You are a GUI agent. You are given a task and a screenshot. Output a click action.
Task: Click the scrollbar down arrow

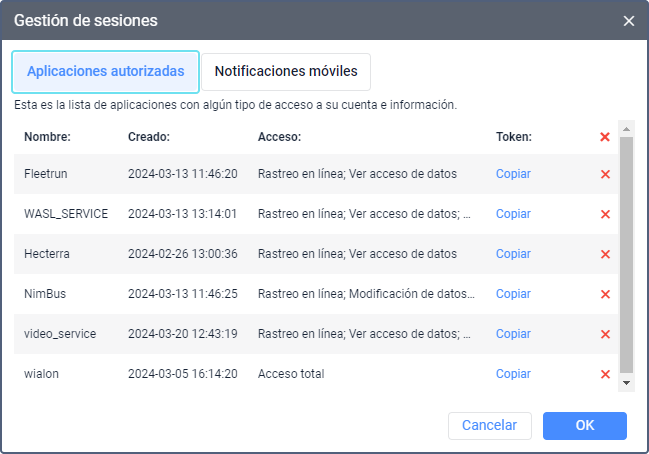(627, 383)
